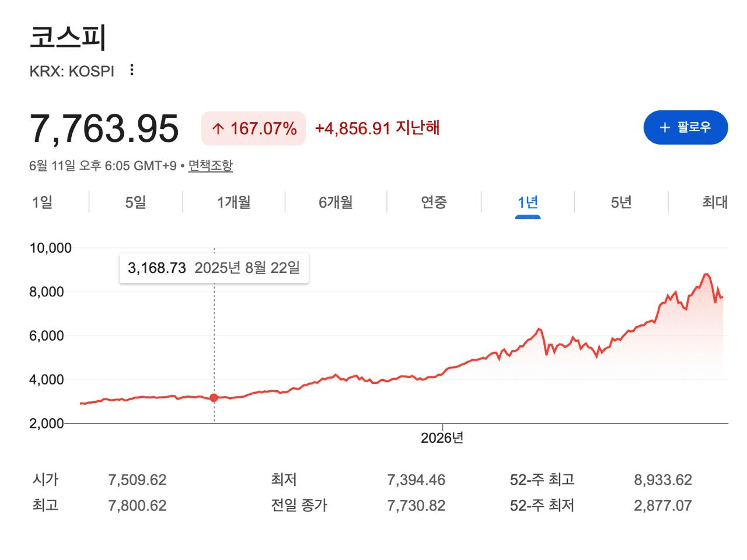The image size is (747, 560).
Task: Choose the 연중 range tab
Action: (434, 202)
